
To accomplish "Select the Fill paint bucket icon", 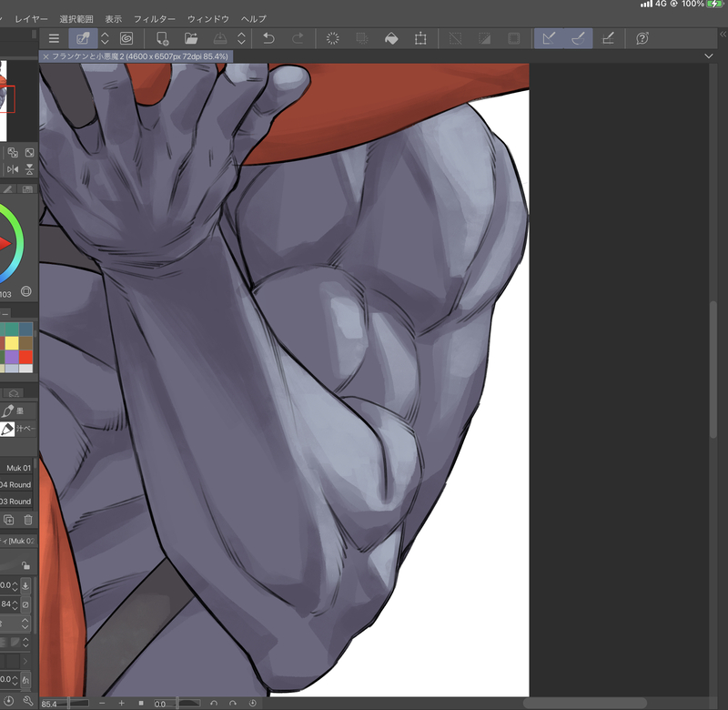I will pyautogui.click(x=390, y=38).
